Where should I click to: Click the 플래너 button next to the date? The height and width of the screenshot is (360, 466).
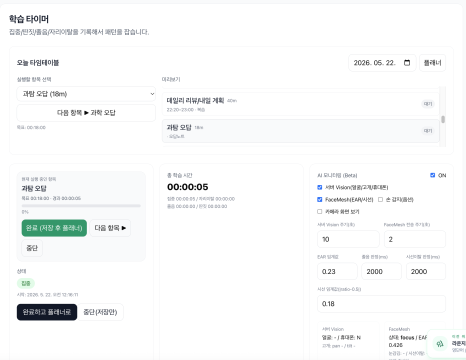(x=432, y=63)
